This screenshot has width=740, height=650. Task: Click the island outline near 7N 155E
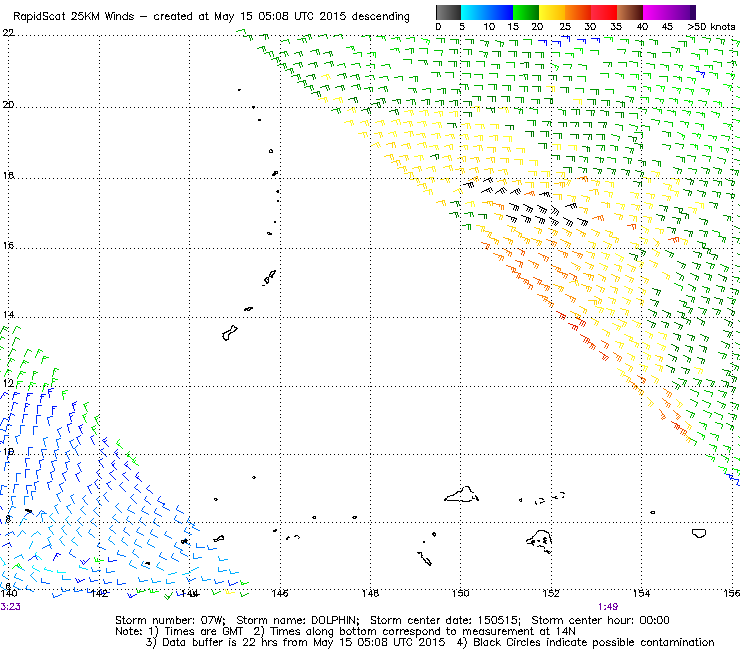[698, 533]
